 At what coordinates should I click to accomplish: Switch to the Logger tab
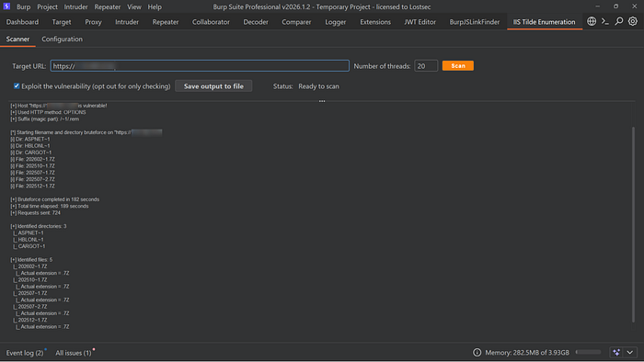pos(336,22)
